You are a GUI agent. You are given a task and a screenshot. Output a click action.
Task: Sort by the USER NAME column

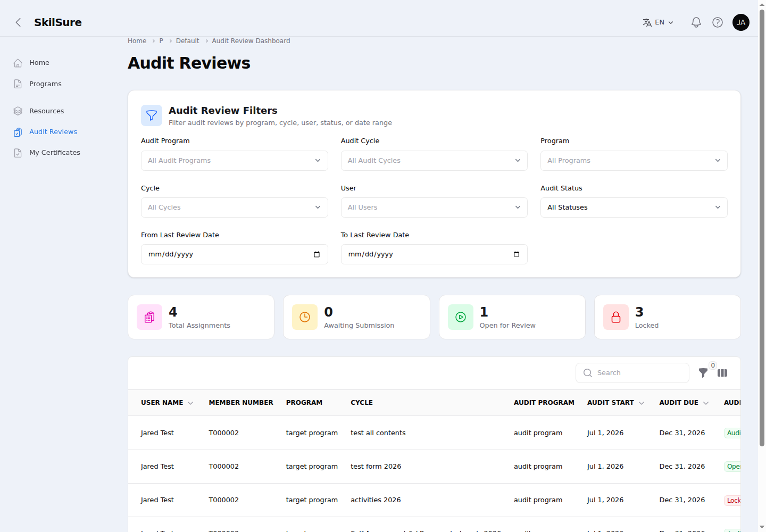coord(167,403)
